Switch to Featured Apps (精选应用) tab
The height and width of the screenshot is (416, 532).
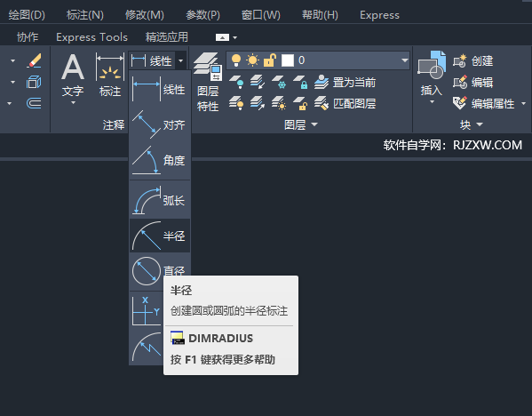167,37
